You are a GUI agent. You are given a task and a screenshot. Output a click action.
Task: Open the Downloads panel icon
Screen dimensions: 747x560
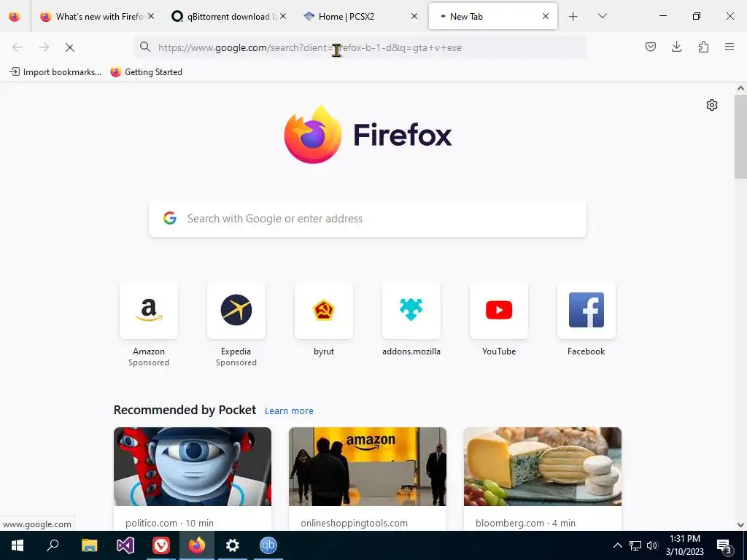pos(676,47)
